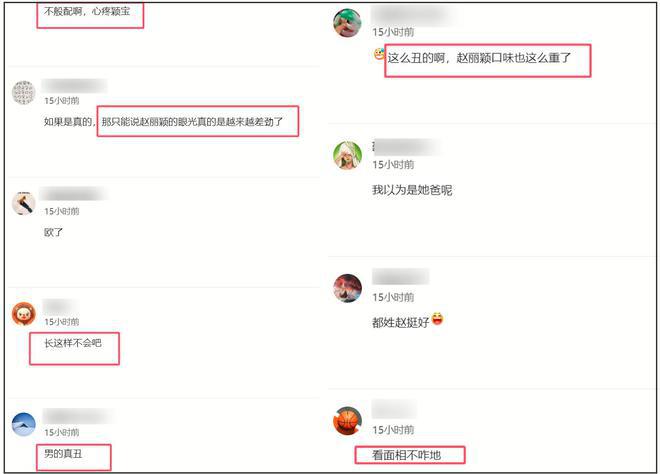Click the golf ball pattern avatar
The width and height of the screenshot is (660, 474).
tap(24, 93)
